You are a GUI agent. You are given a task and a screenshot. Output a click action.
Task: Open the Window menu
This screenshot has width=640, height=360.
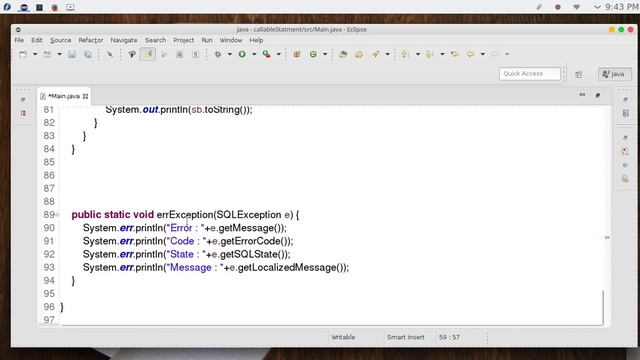tap(231, 40)
